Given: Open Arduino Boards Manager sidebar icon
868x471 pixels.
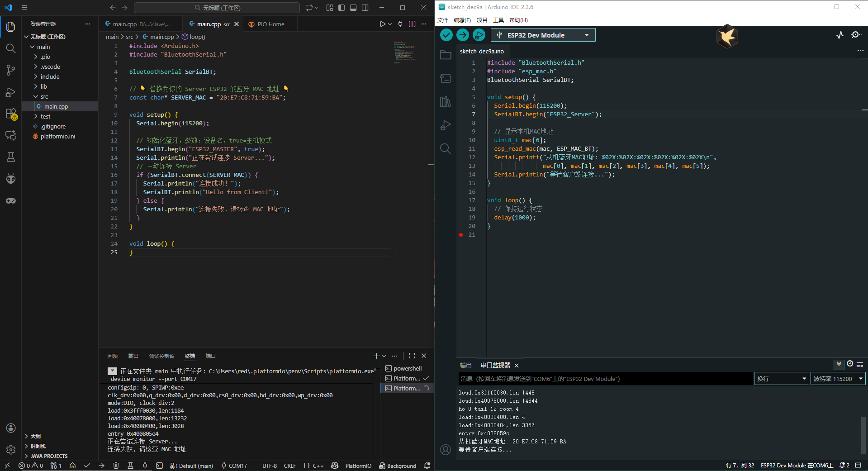Looking at the screenshot, I should coord(446,78).
